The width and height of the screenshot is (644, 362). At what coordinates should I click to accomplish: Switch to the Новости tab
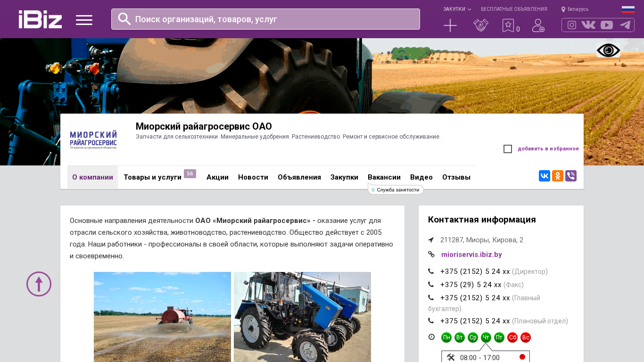pyautogui.click(x=253, y=177)
